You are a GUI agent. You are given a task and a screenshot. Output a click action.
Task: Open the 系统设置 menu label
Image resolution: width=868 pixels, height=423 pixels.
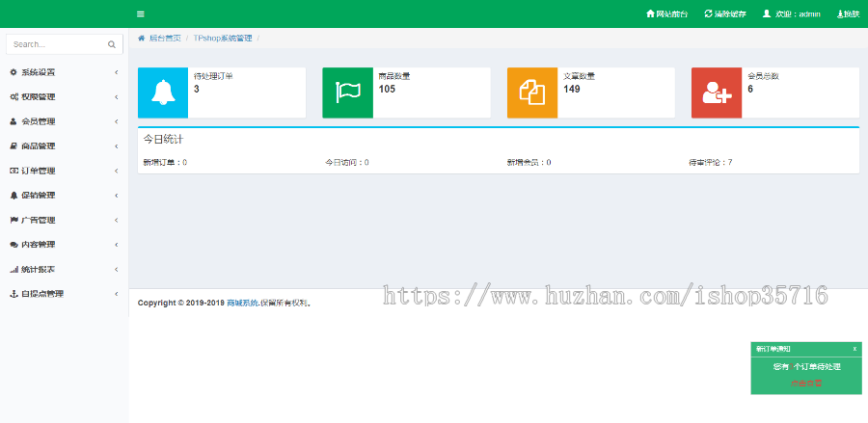[39, 72]
